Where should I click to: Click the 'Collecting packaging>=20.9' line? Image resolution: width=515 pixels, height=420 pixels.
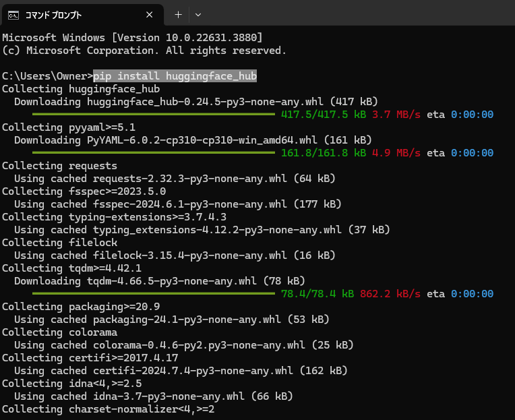click(81, 306)
